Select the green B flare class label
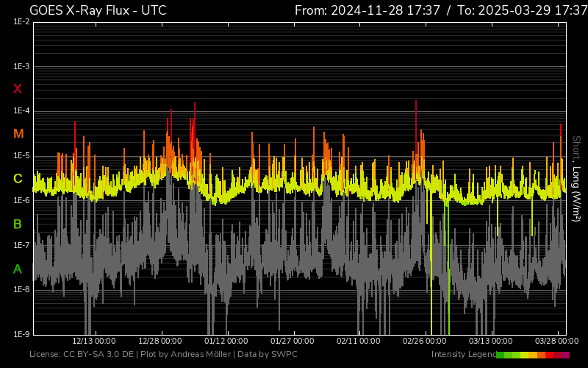Viewport: 588px width, 368px height. click(18, 224)
